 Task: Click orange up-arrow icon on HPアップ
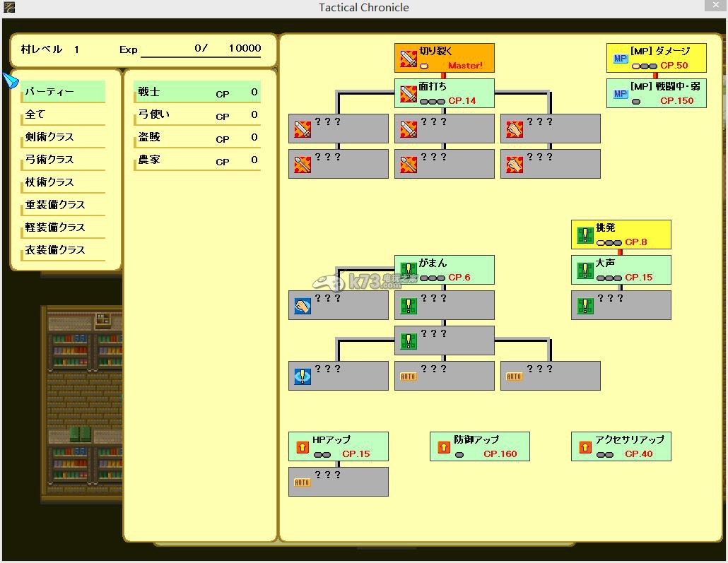302,446
